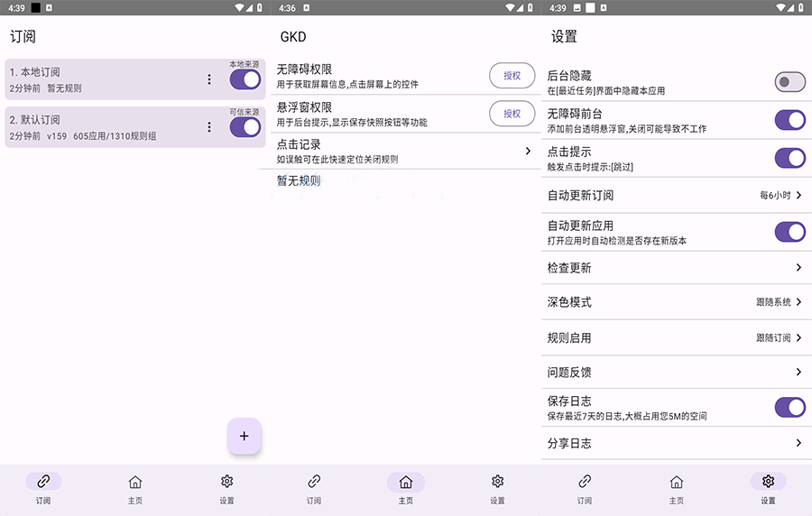Screen dimensions: 812x516
Task: Open 点击记录 using its chevron arrow
Action: coord(528,151)
